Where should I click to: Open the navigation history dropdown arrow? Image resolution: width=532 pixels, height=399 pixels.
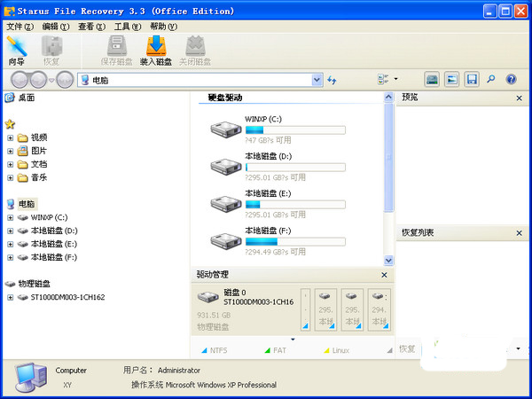tap(51, 81)
